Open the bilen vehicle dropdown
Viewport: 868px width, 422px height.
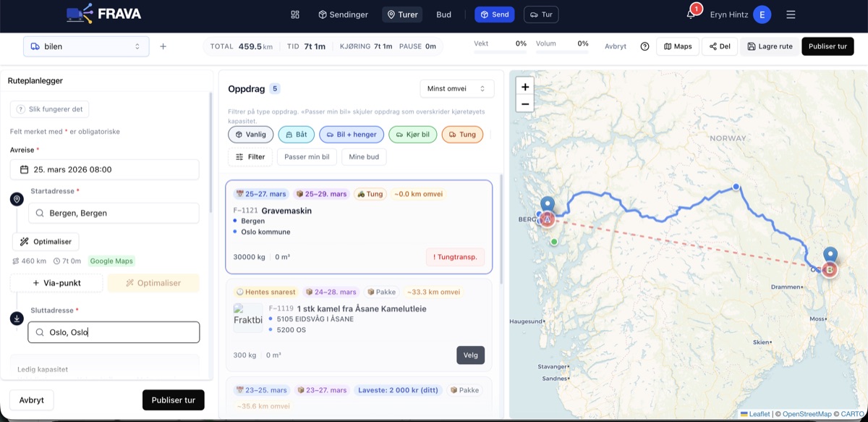(86, 46)
